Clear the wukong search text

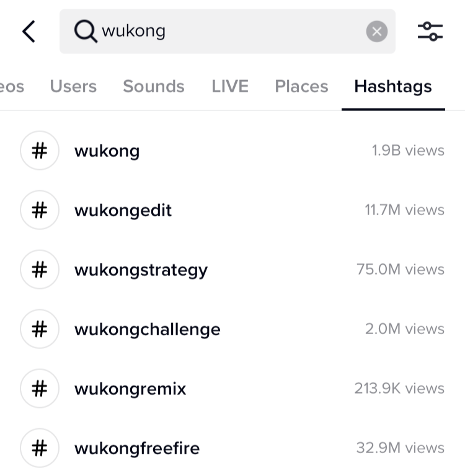pyautogui.click(x=376, y=31)
